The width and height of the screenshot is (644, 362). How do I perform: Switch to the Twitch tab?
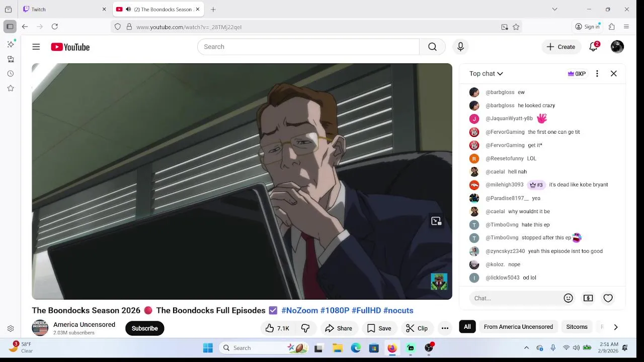tap(64, 10)
